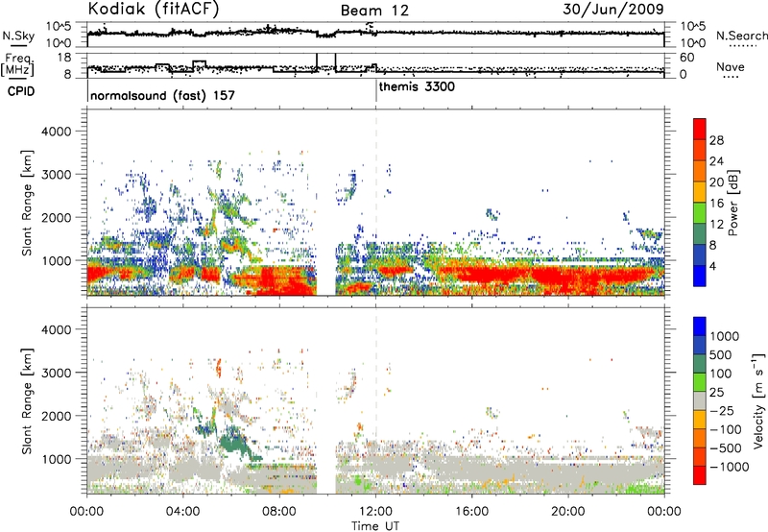Pick the teal 100–500 Velocity colorbar segment
Viewport: 768px width, 532px height.
[x=700, y=364]
